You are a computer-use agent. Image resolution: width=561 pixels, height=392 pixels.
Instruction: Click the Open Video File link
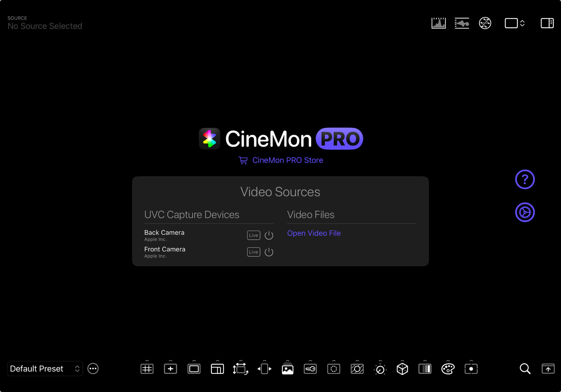(314, 233)
